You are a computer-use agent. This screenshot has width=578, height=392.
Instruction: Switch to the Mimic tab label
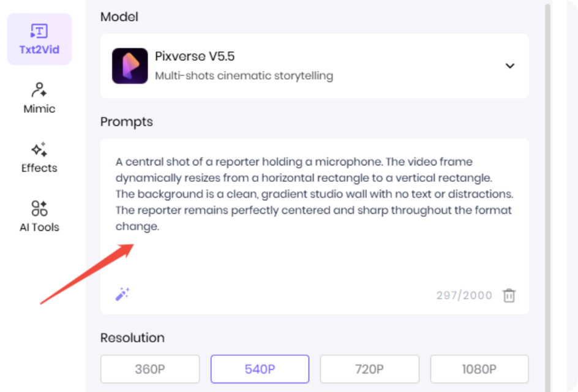[x=39, y=109]
